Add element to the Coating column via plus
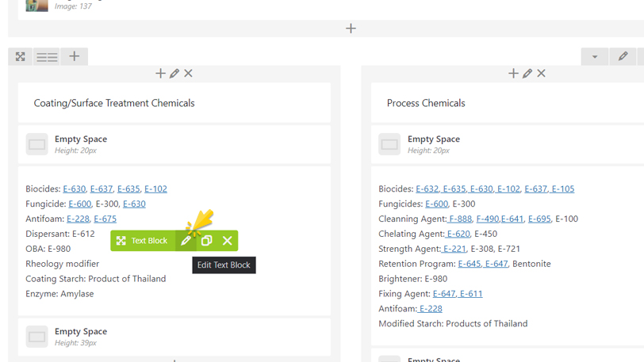 click(160, 74)
